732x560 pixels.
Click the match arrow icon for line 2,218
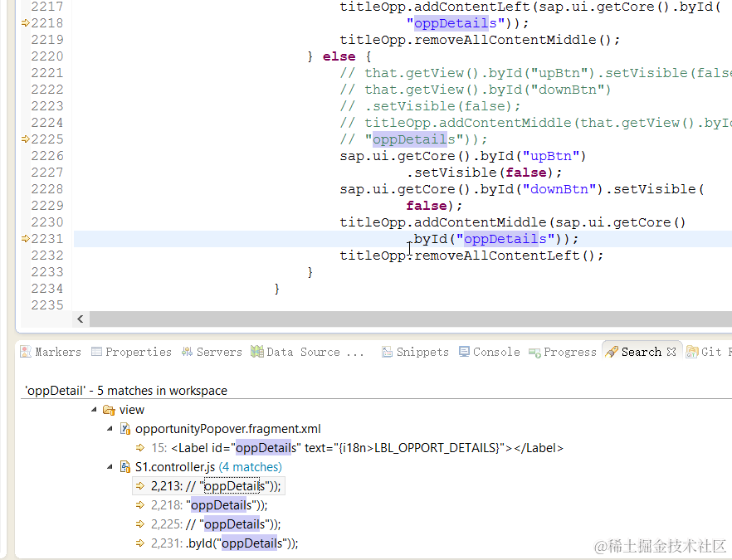(140, 505)
